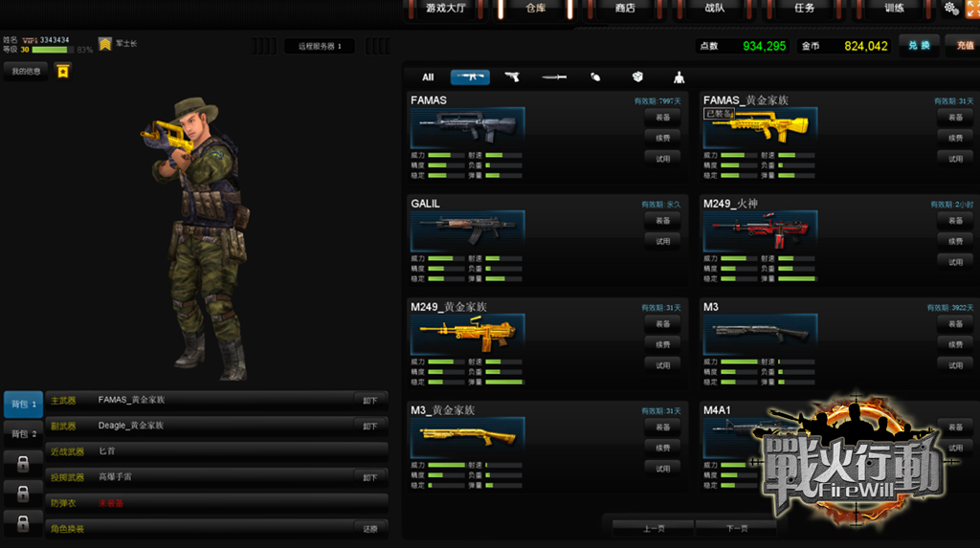Show grenade category items
Viewport: 980px width, 548px height.
coord(595,77)
